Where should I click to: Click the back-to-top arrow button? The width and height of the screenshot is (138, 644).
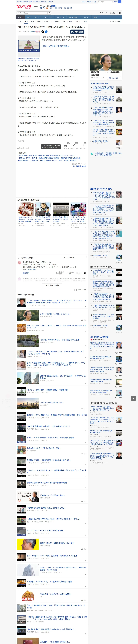(133, 398)
